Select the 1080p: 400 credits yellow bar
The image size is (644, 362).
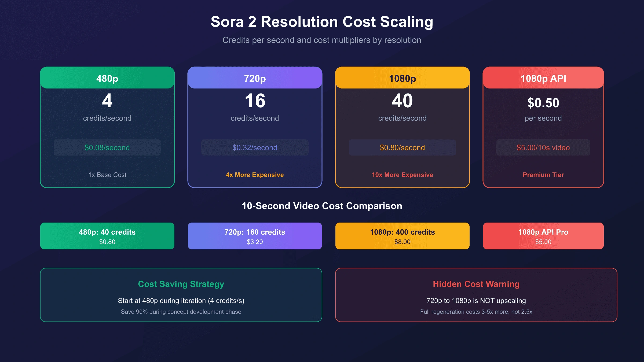coord(402,236)
